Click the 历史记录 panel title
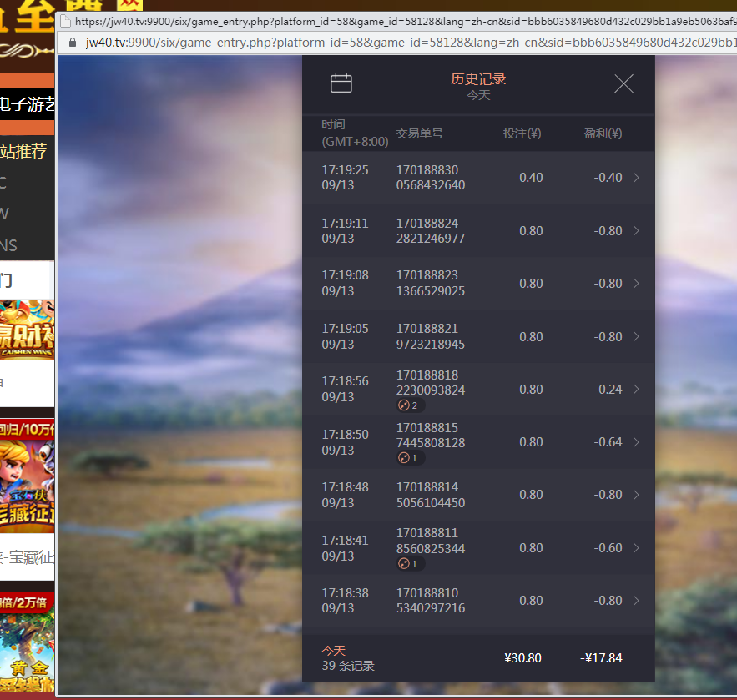Image resolution: width=737 pixels, height=700 pixels. click(x=478, y=79)
